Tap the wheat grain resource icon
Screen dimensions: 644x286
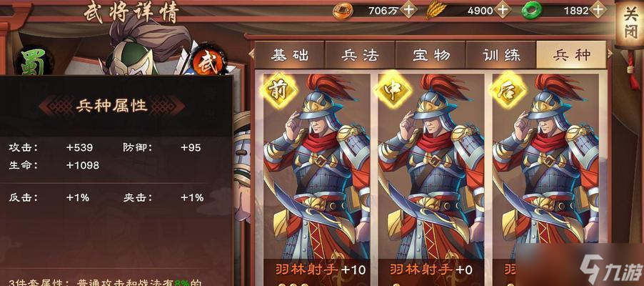[436, 10]
